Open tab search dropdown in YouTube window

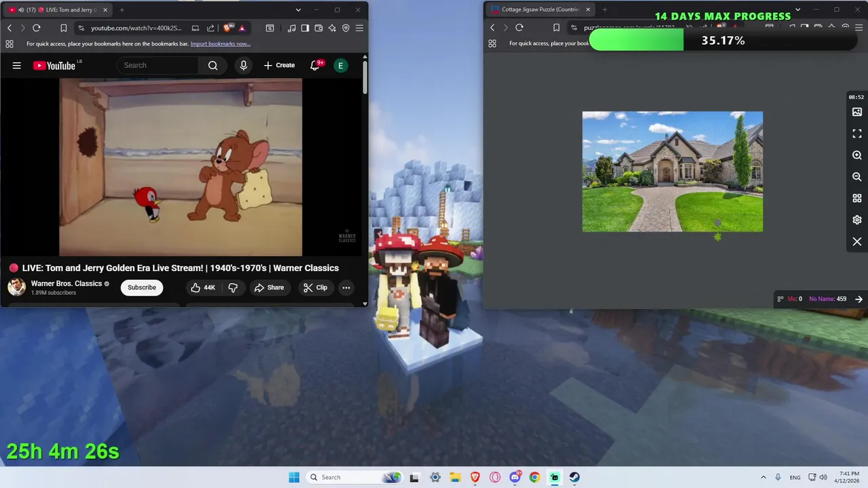coord(298,9)
